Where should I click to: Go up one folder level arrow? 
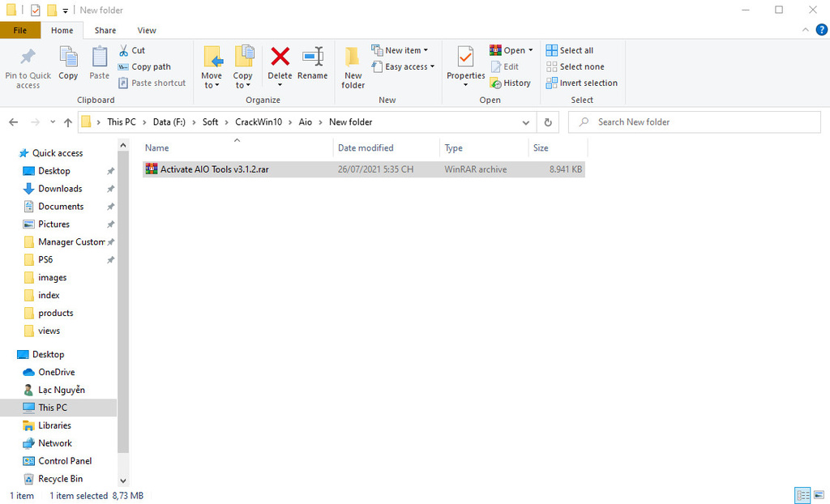[x=68, y=122]
